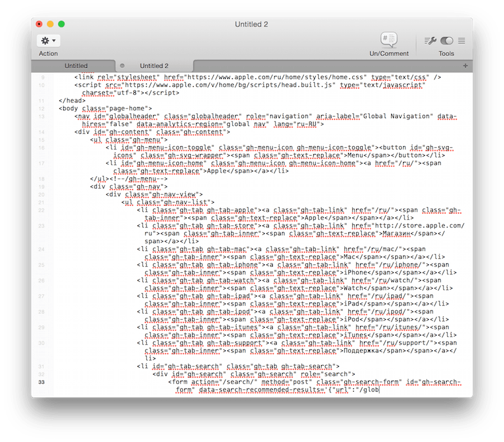This screenshot has width=504, height=442.
Task: Click line number 22 in gutter
Action: tap(41, 210)
